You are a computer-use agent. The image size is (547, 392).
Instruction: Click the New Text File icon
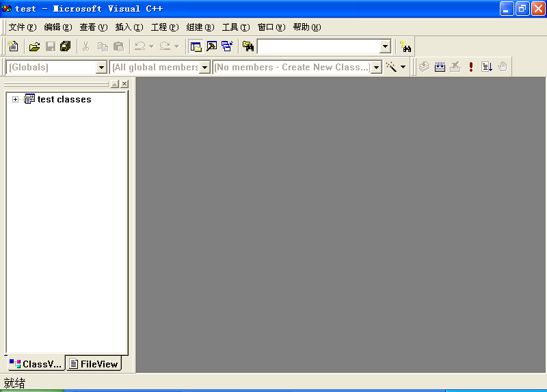[13, 46]
